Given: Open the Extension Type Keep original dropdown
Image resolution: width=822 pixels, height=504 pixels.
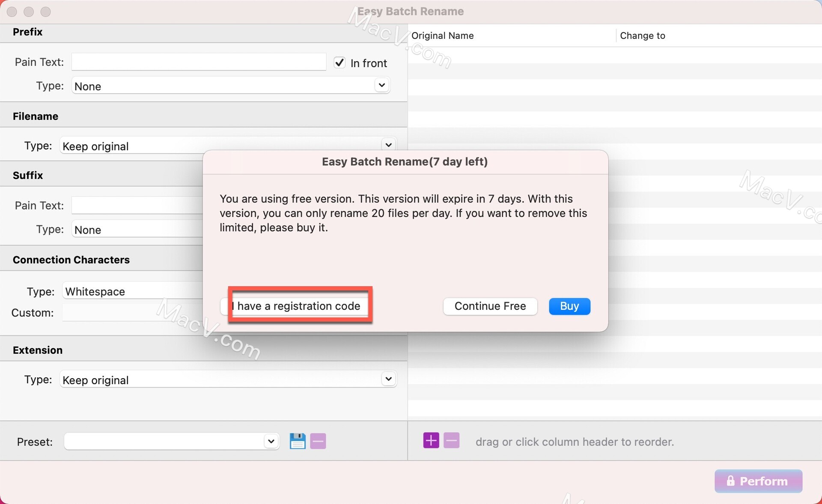Looking at the screenshot, I should coord(228,379).
